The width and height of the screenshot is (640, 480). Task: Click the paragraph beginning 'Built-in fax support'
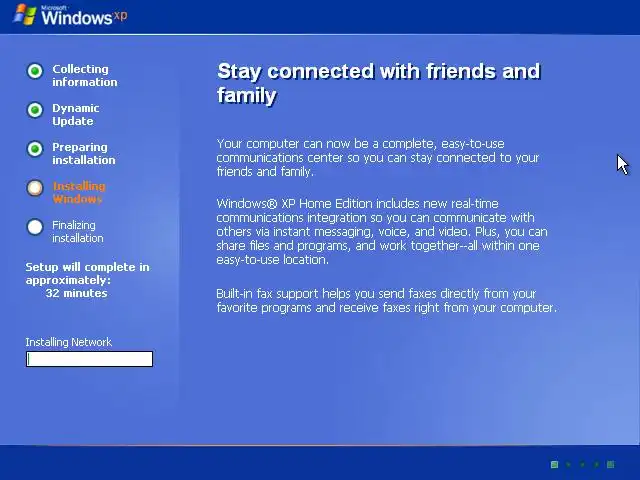[x=387, y=300]
